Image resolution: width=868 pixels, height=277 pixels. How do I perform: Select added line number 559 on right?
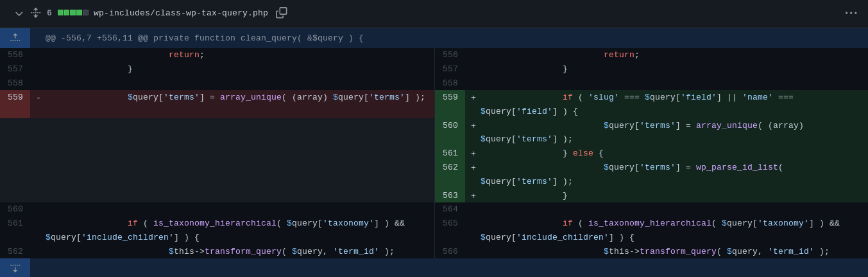[450, 98]
